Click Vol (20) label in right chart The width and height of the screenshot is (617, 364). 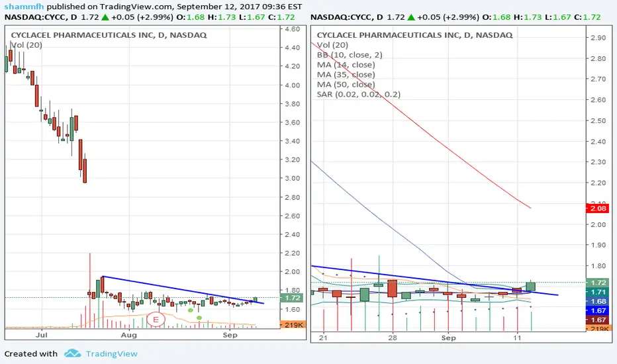point(332,45)
